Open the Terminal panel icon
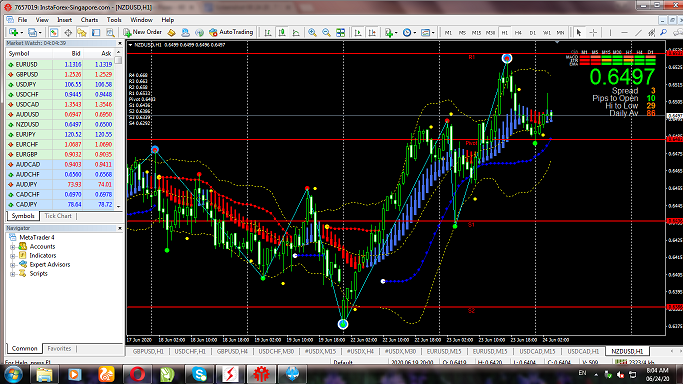The image size is (683, 384). pyautogui.click(x=96, y=33)
